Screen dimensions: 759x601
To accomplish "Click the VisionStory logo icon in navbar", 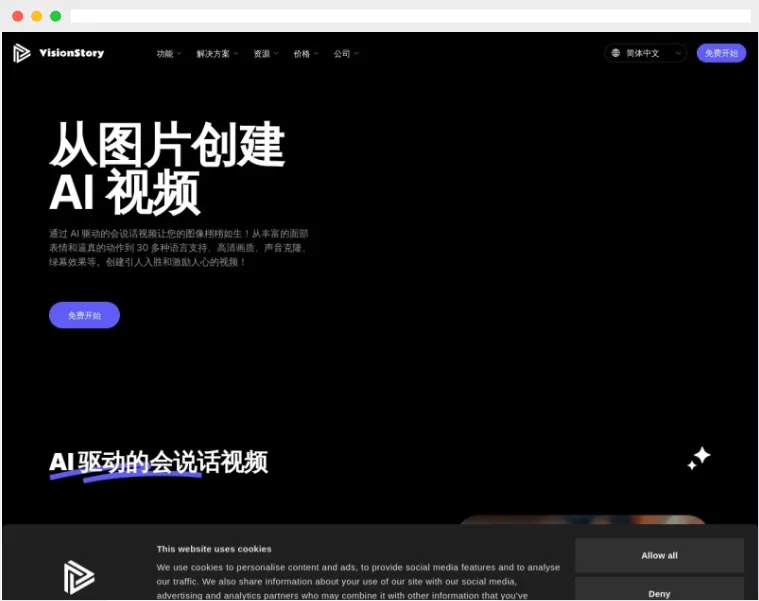I will click(x=22, y=53).
